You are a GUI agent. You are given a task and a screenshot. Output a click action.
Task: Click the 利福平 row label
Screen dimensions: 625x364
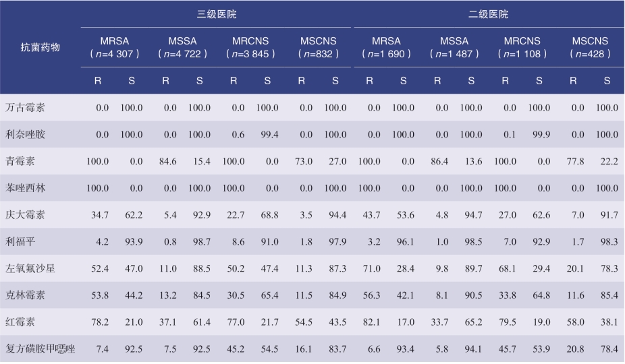click(20, 242)
